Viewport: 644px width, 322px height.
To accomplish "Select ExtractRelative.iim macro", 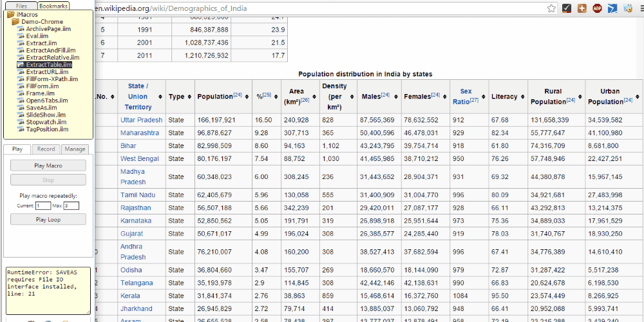I will click(x=53, y=57).
